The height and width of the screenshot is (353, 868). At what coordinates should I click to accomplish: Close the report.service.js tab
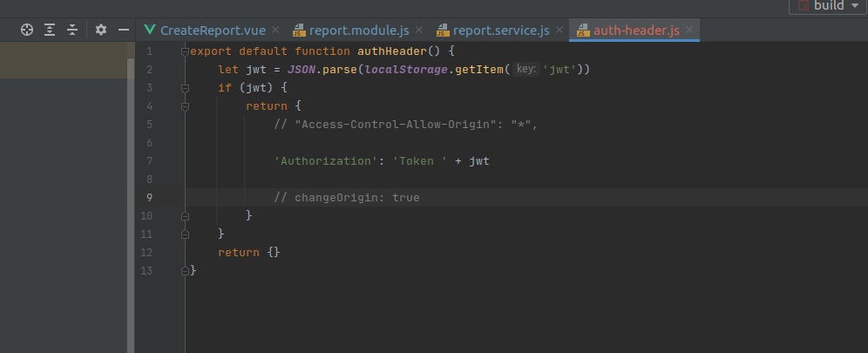[559, 30]
